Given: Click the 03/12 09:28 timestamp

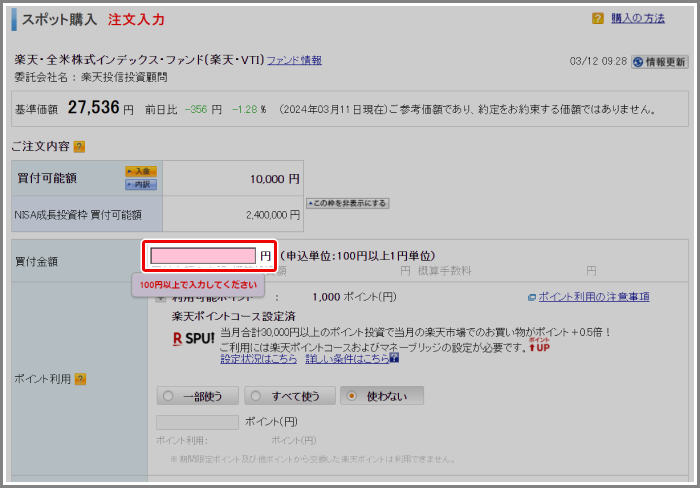Looking at the screenshot, I should click(598, 62).
